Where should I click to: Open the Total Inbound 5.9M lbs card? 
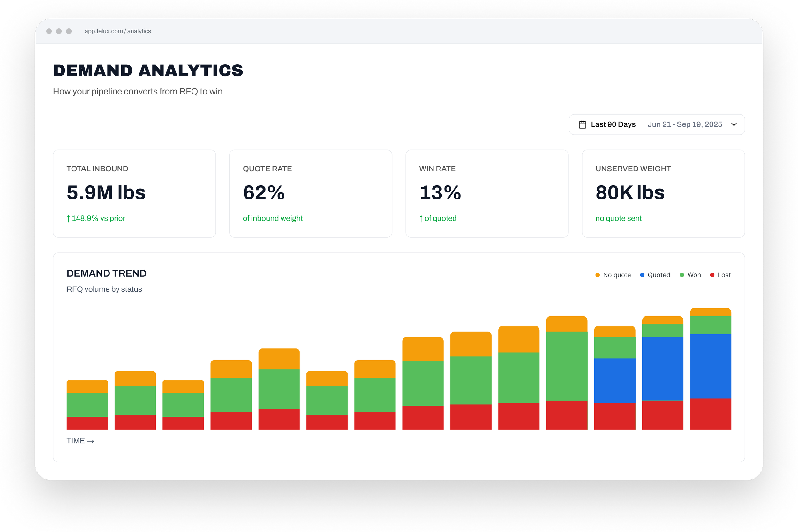click(134, 194)
